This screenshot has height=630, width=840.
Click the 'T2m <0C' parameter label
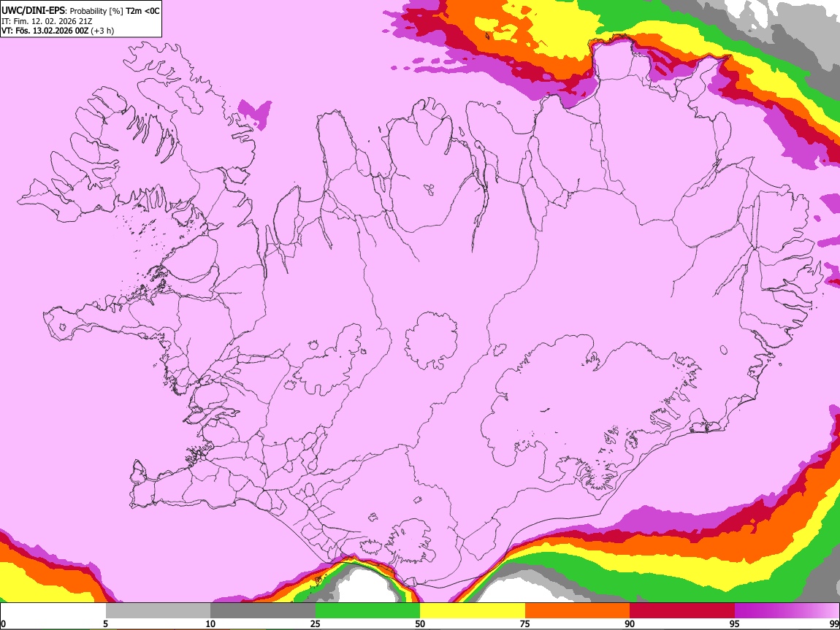coord(142,11)
